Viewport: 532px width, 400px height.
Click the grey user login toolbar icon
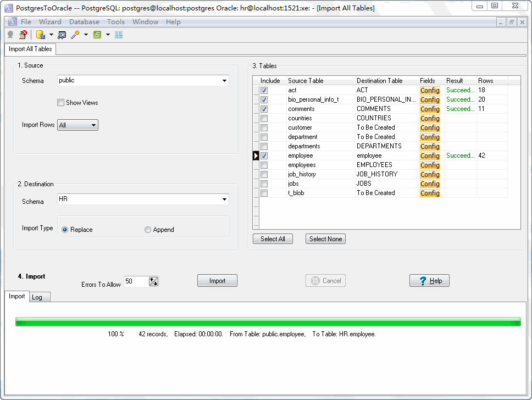click(x=10, y=35)
